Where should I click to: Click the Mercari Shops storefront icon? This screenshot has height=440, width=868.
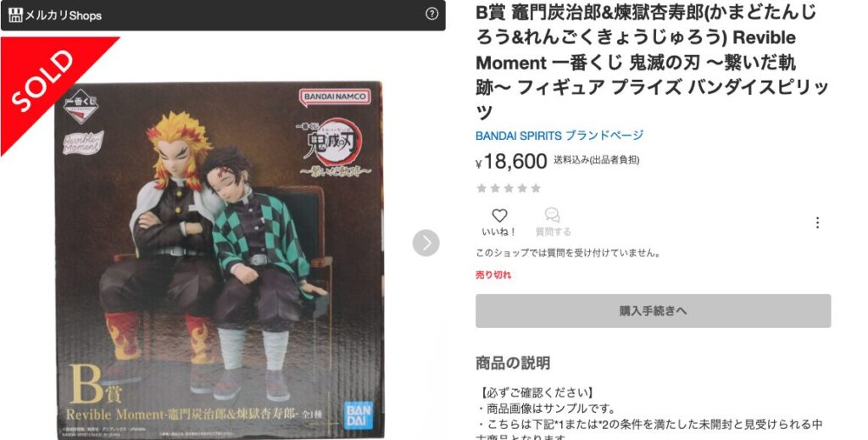(x=15, y=15)
